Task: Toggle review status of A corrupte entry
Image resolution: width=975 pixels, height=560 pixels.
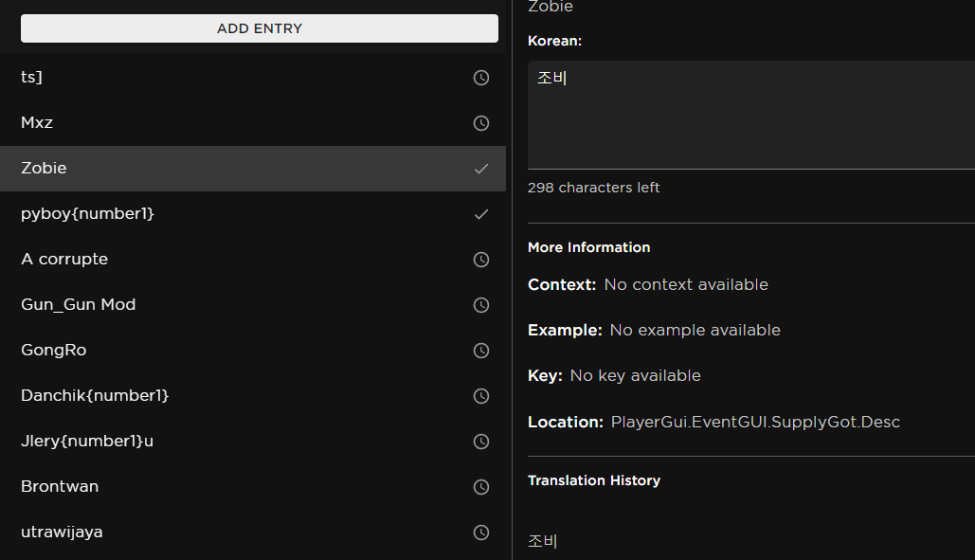Action: coord(480,260)
